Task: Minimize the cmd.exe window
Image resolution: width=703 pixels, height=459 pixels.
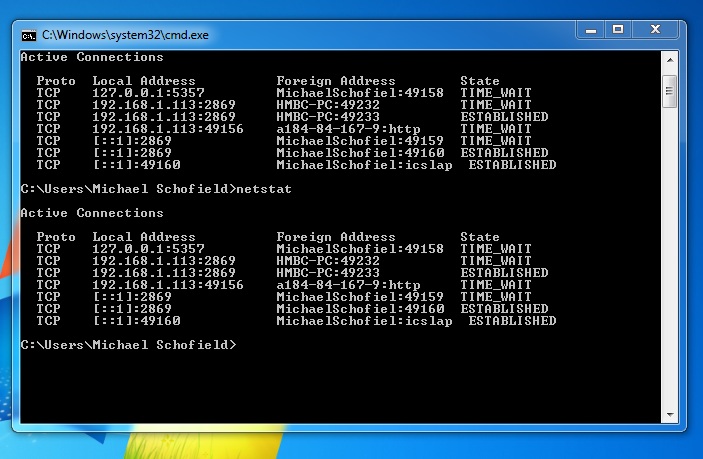Action: tap(590, 30)
